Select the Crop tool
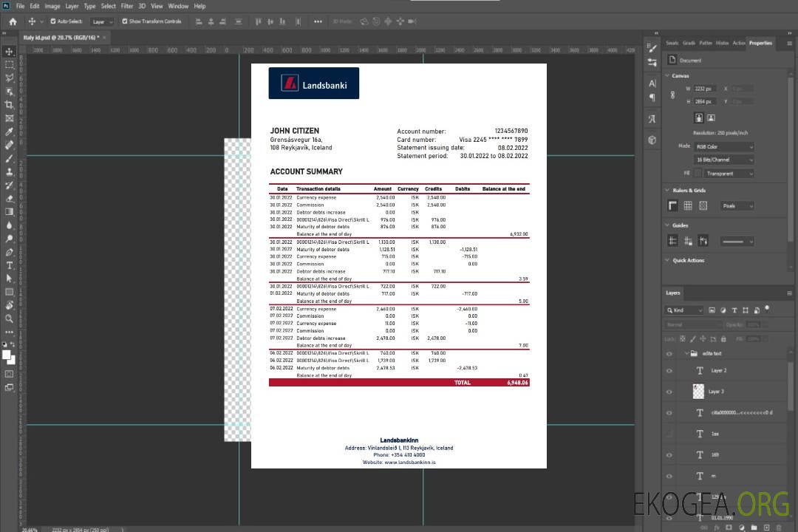The height and width of the screenshot is (532, 798). 9,105
